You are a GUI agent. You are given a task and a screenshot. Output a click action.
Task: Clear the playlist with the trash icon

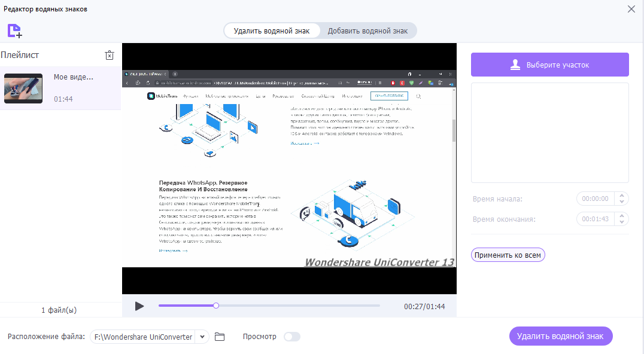(110, 56)
